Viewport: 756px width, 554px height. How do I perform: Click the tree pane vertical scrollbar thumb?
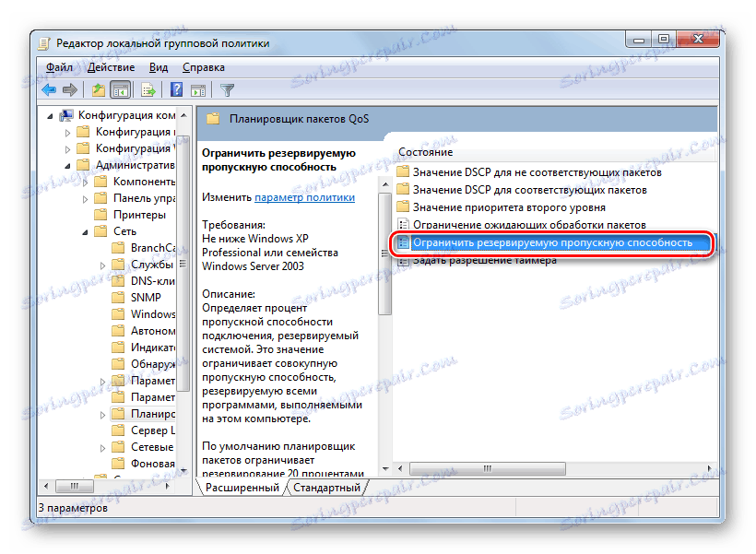click(183, 264)
